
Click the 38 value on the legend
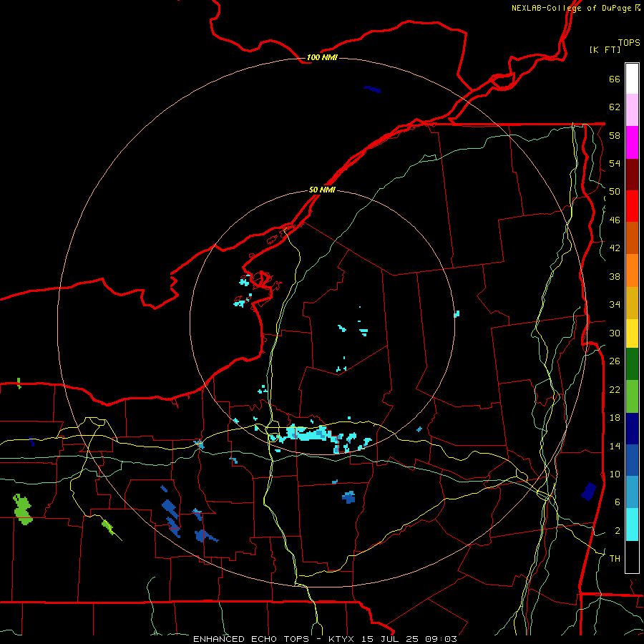click(615, 276)
